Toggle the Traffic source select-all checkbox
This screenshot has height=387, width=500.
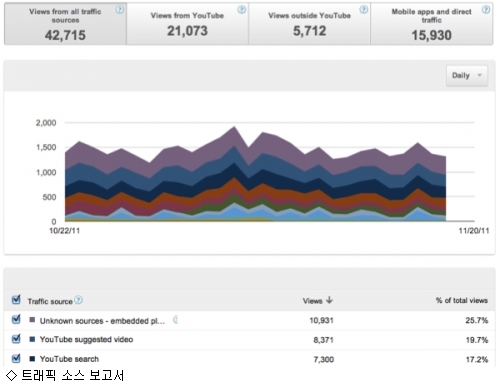pyautogui.click(x=16, y=300)
